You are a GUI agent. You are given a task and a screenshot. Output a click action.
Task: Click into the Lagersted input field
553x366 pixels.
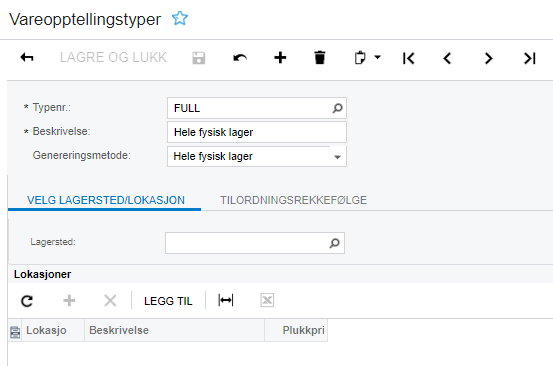coord(255,243)
